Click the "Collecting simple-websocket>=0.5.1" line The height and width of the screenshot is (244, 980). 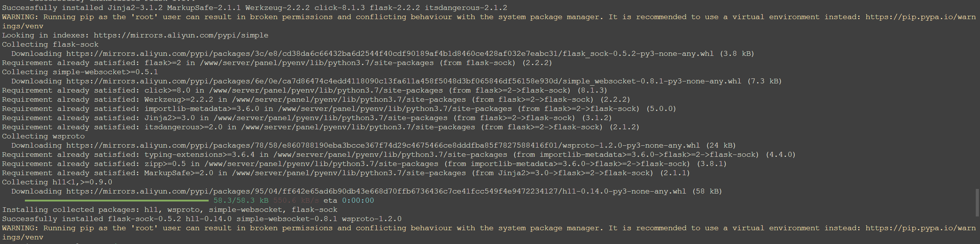point(80,72)
